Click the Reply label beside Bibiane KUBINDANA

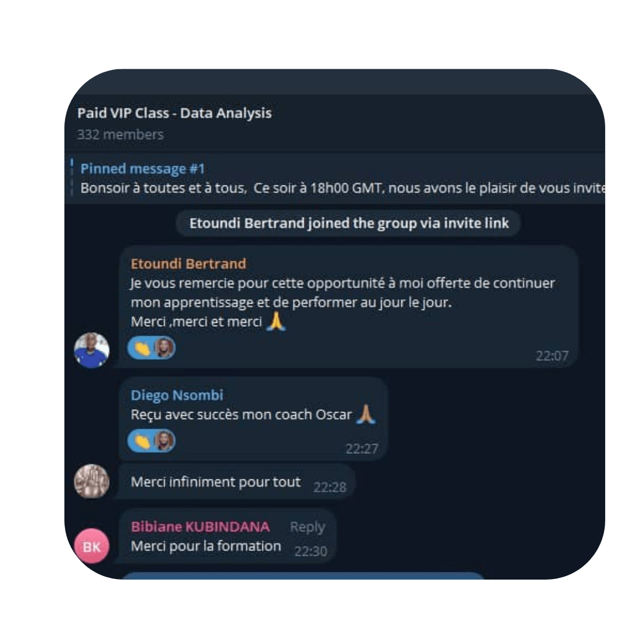307,527
